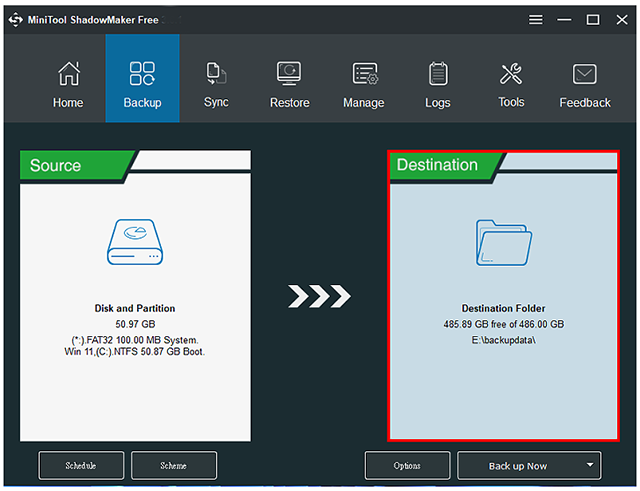
Task: Click the Schedule button
Action: 82,465
